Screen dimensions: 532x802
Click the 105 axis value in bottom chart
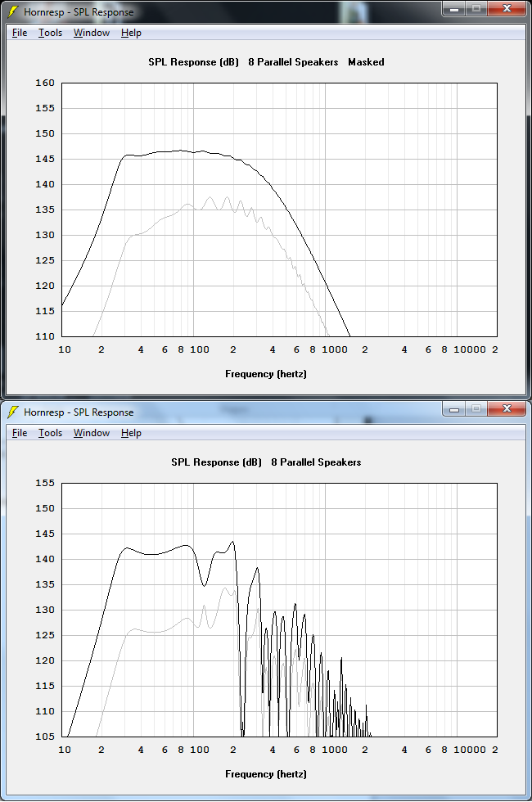click(x=45, y=737)
